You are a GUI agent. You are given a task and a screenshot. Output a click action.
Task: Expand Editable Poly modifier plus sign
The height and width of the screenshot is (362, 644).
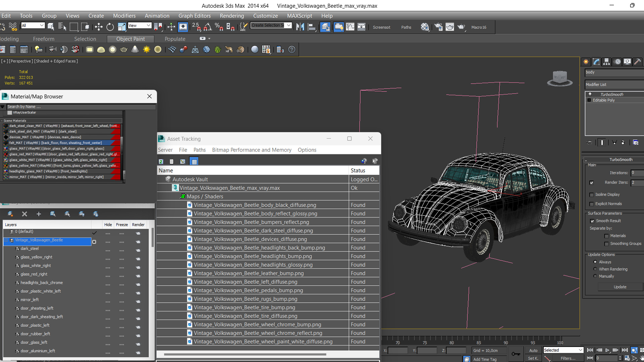(x=589, y=100)
